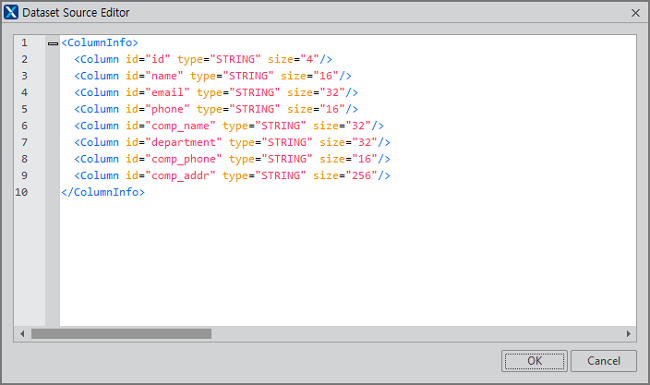Viewport: 650px width, 385px height.
Task: Click the size value "256"
Action: 361,176
